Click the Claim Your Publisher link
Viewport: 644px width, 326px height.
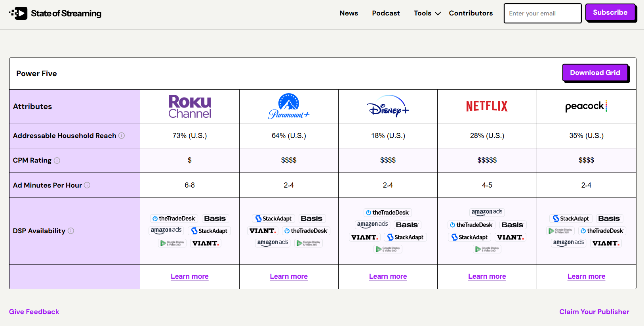594,312
